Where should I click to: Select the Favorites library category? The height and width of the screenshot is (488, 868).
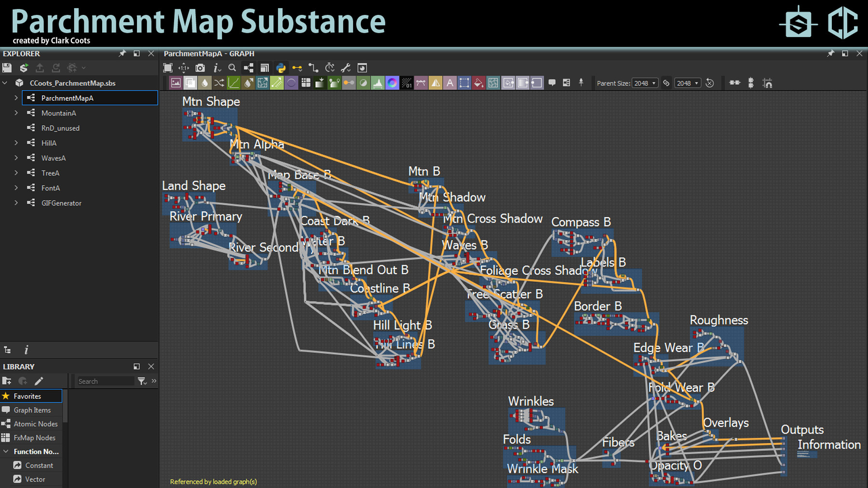[31, 396]
